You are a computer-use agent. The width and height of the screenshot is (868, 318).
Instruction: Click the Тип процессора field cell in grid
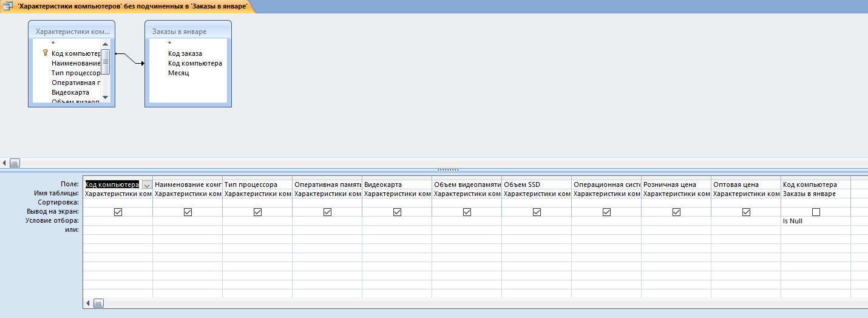tap(257, 184)
